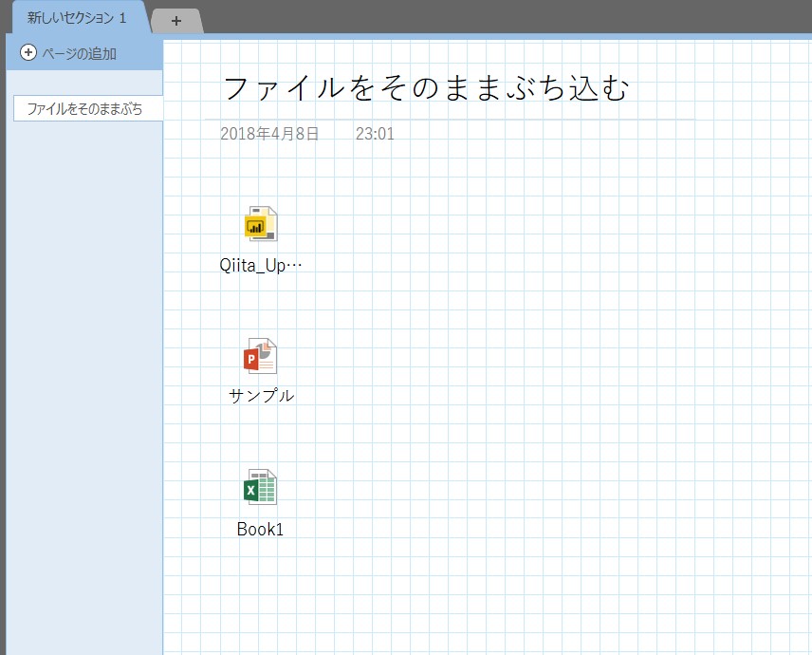Select the Book1 file name label
Image resolution: width=812 pixels, height=655 pixels.
click(260, 529)
